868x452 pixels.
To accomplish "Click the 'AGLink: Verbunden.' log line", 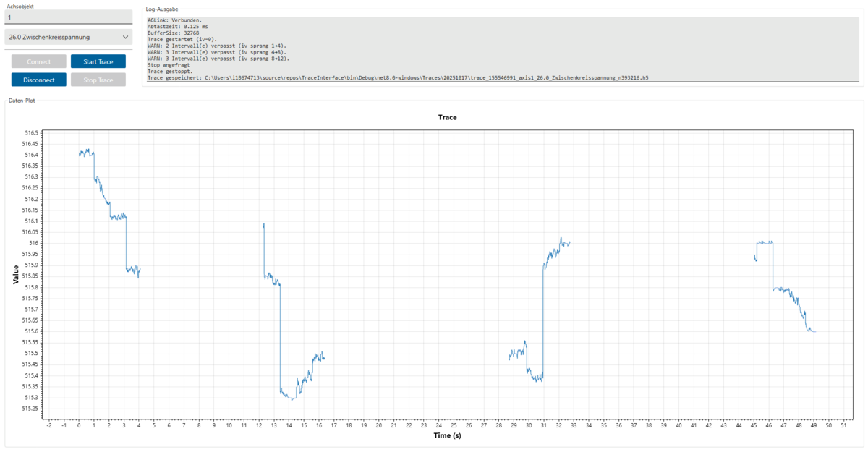I will click(x=174, y=20).
